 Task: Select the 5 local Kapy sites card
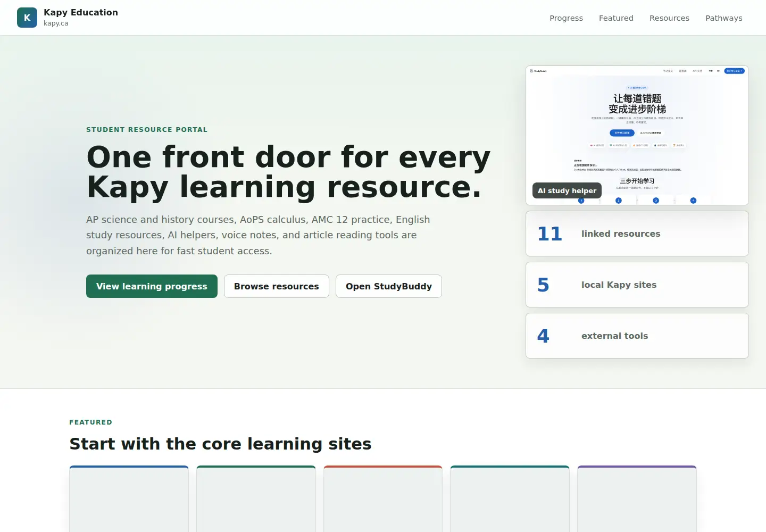637,285
